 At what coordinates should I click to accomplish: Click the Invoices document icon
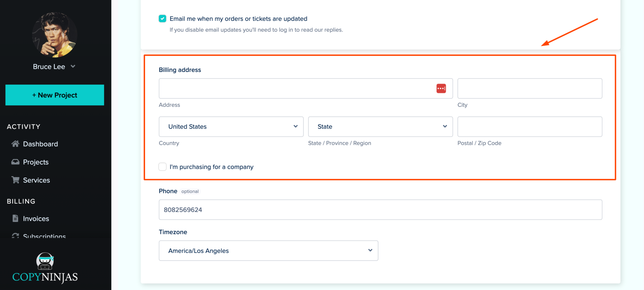click(x=15, y=218)
